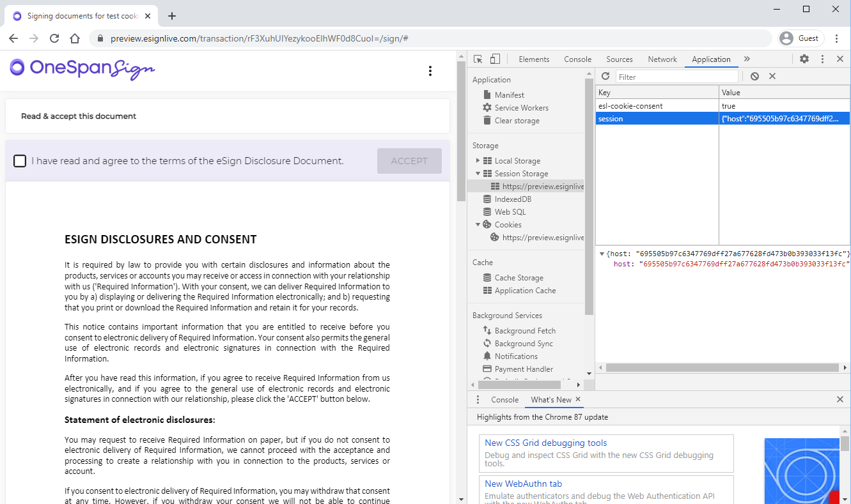Open Background Sync service
The width and height of the screenshot is (851, 504).
524,343
